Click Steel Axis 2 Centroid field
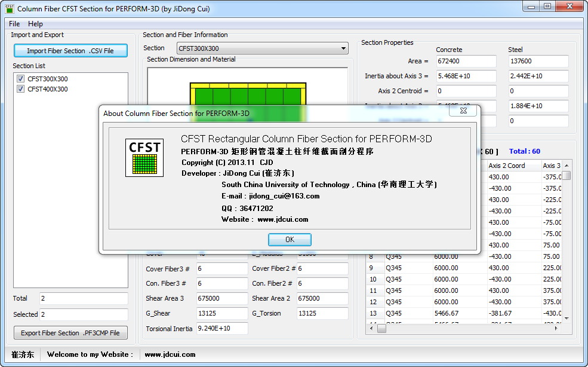Viewport: 588px width, 367px height. coord(538,91)
